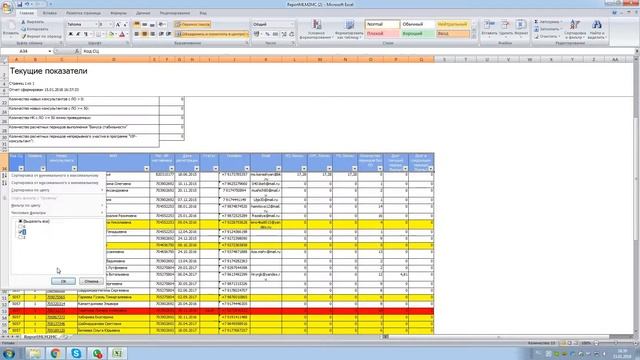Apply percent number style

[267, 34]
